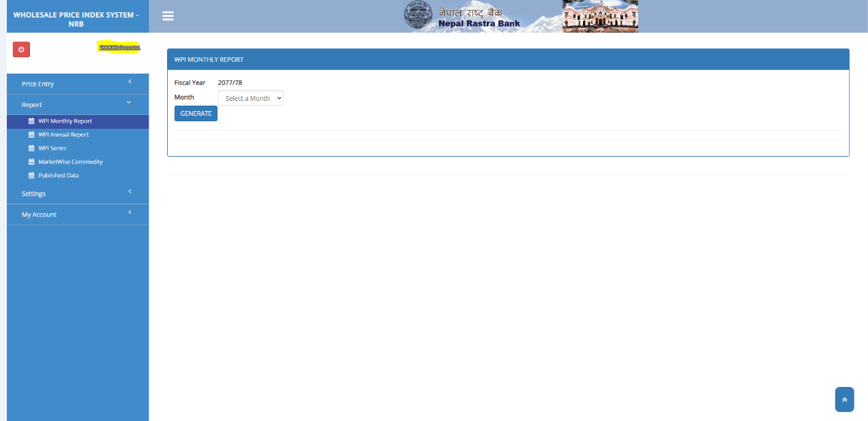The height and width of the screenshot is (421, 868).
Task: Click calendar icon beside WPI Annual Report
Action: tap(31, 135)
